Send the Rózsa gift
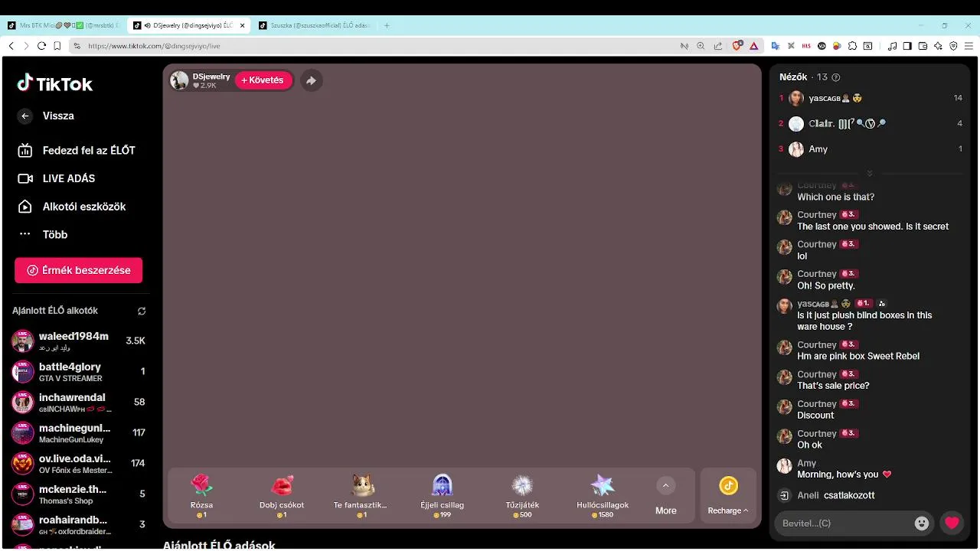 (201, 496)
